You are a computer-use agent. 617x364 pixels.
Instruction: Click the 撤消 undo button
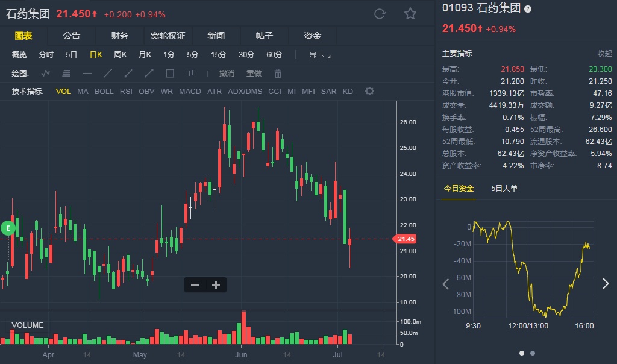[227, 74]
